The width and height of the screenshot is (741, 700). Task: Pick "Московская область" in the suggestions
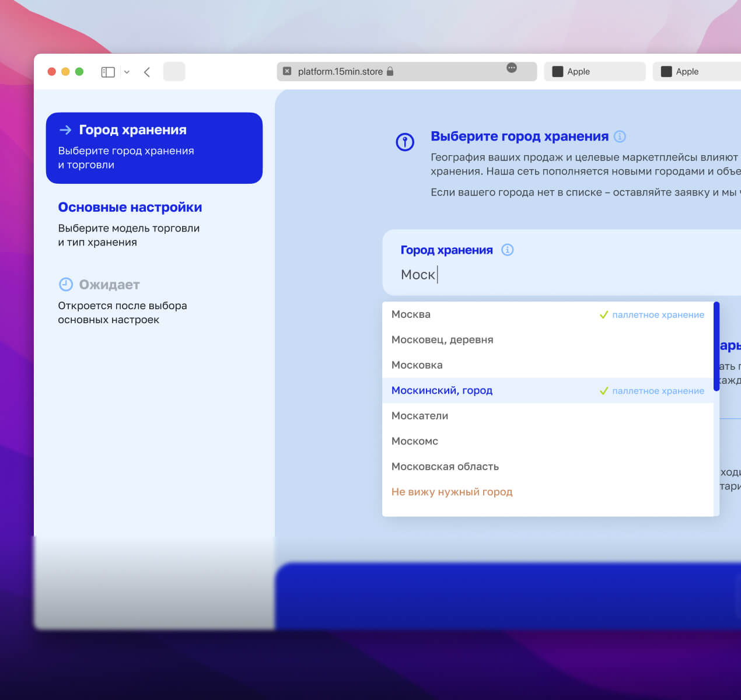click(445, 467)
